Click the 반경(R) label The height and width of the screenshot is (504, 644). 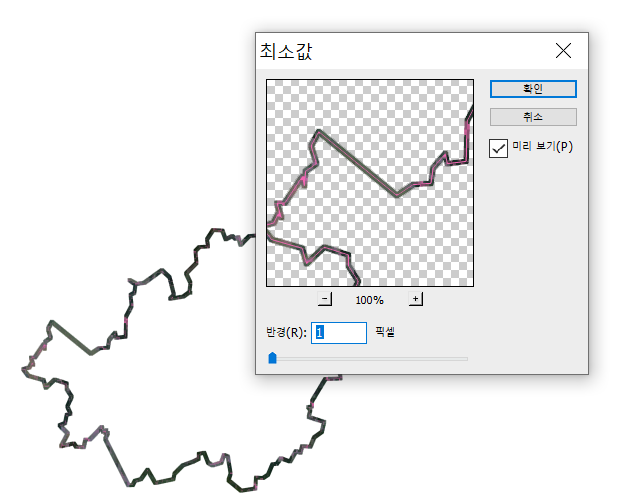[x=286, y=332]
